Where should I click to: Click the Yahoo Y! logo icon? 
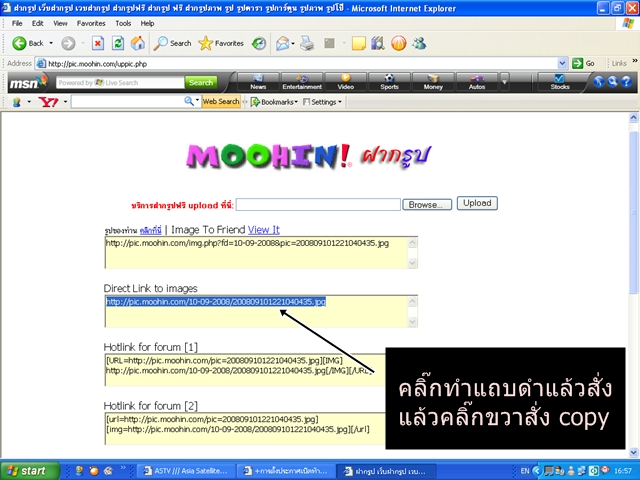coord(48,102)
